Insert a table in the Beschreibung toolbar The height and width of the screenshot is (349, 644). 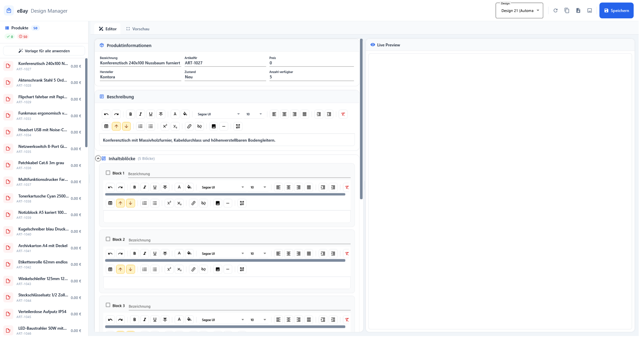pyautogui.click(x=106, y=126)
